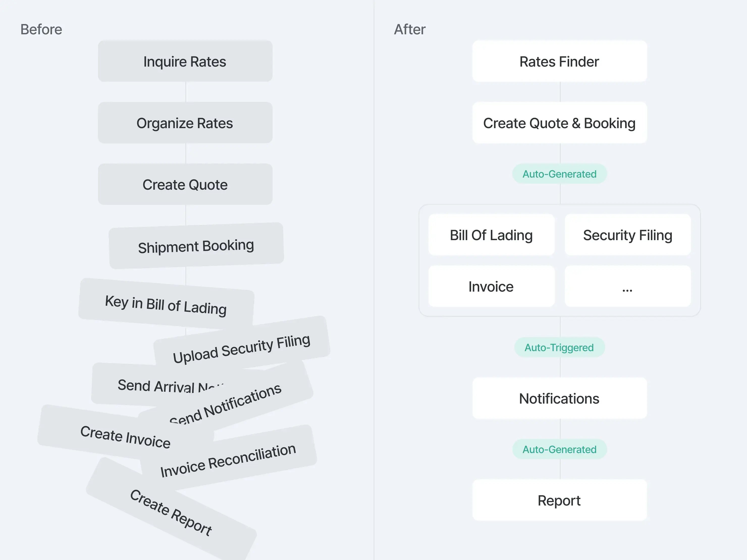This screenshot has width=747, height=560.
Task: Open the Rates Finder step
Action: 559,62
